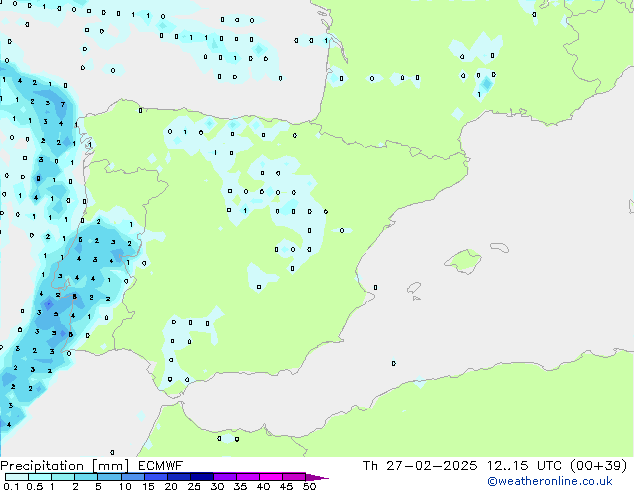The image size is (634, 490).
Task: Click the '50' legend value
Action: point(309,486)
